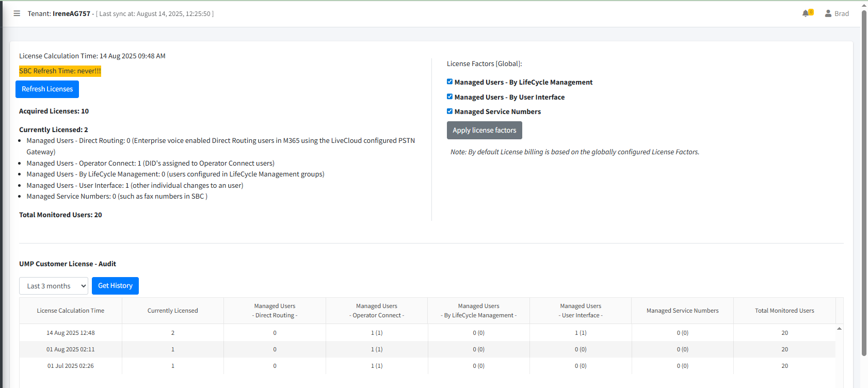
Task: Click Apply license factors button
Action: tap(484, 130)
